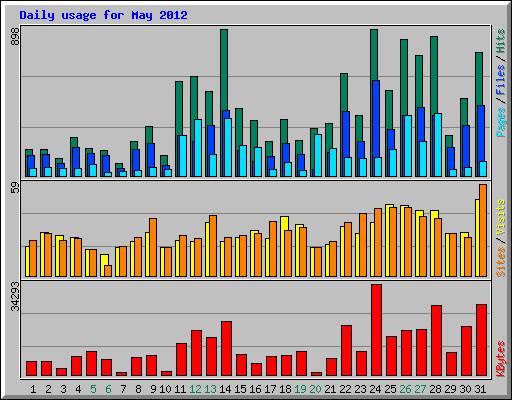Click the green weekend day label 26

pyautogui.click(x=405, y=389)
